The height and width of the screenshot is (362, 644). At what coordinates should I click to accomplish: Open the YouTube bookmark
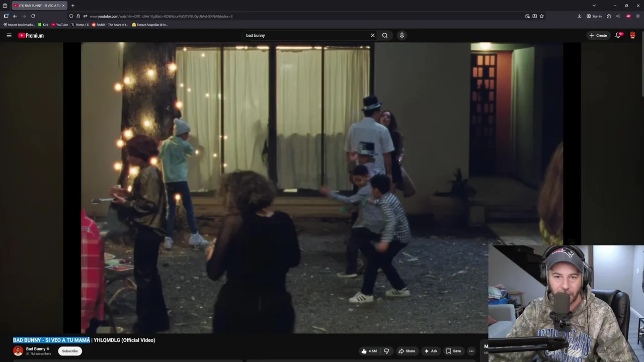coord(60,25)
